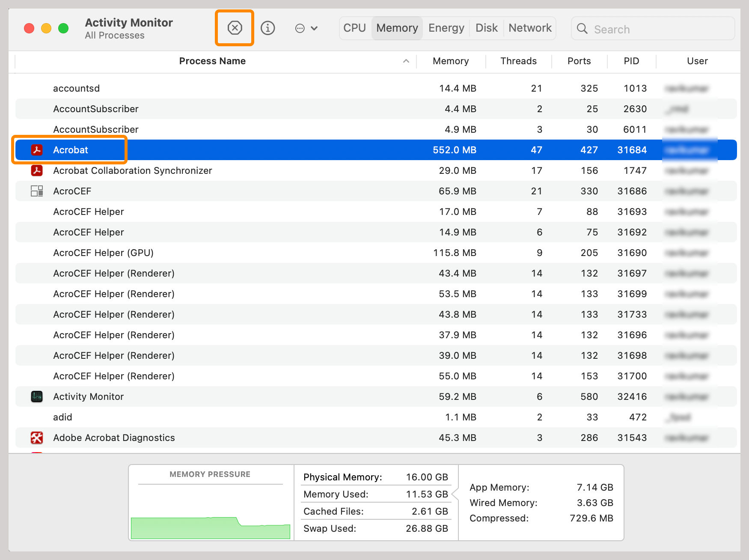The width and height of the screenshot is (749, 560).
Task: Click the Acrobat Collaboration Synchronizer icon
Action: coord(37,170)
